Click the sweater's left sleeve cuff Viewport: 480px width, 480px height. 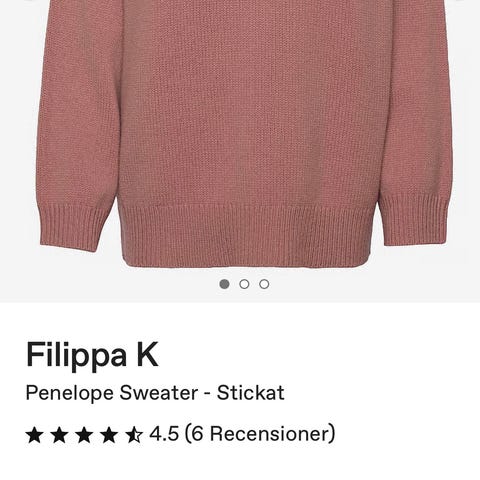74,227
